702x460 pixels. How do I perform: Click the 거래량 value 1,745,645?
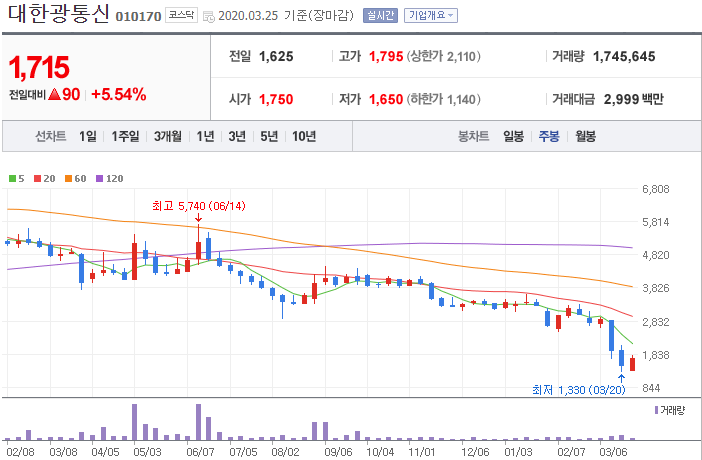(624, 56)
